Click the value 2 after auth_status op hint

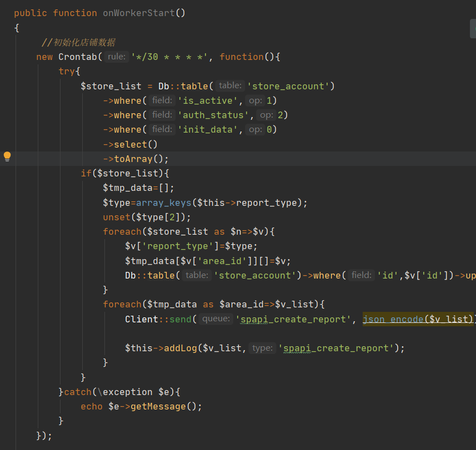coord(280,115)
